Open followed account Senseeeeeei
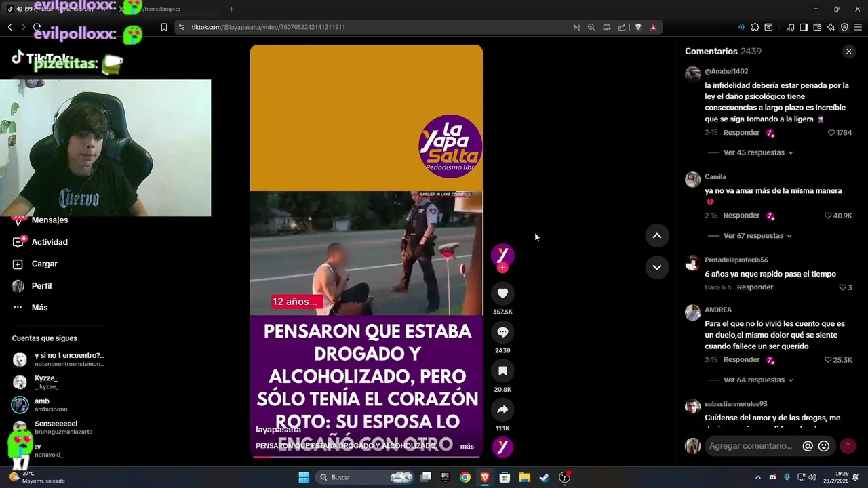The width and height of the screenshot is (868, 488). (x=53, y=427)
